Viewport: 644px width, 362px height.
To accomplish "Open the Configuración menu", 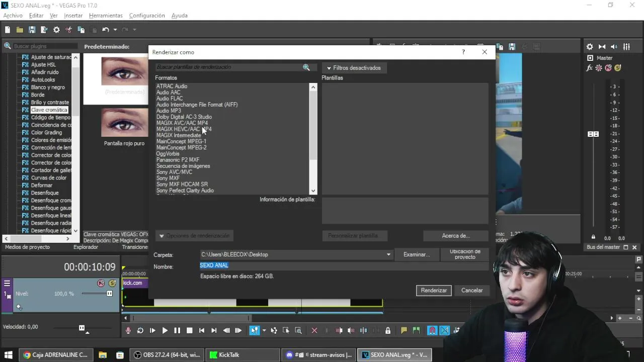I will click(x=147, y=16).
